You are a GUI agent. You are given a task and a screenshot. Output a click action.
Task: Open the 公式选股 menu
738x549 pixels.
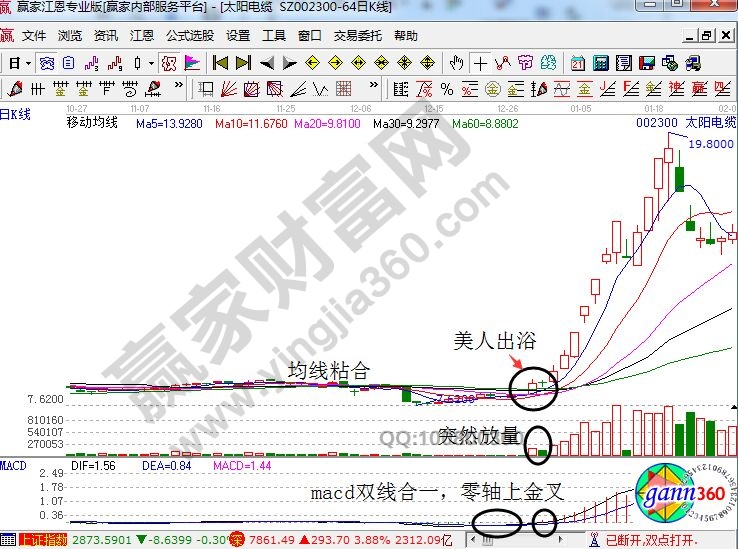coord(190,36)
